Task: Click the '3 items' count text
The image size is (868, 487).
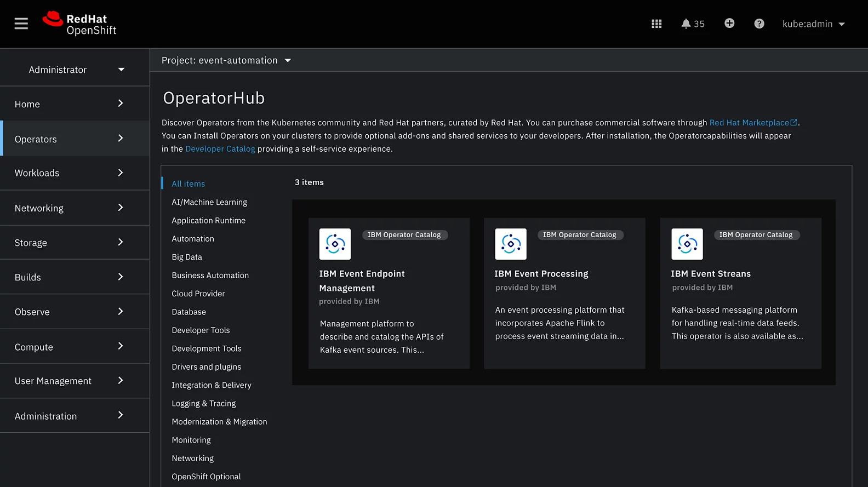Action: [x=309, y=182]
